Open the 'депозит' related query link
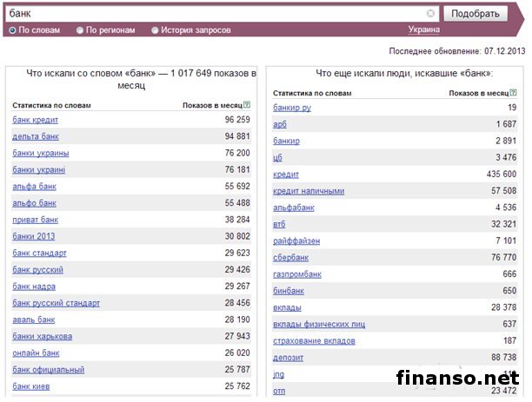 point(288,358)
